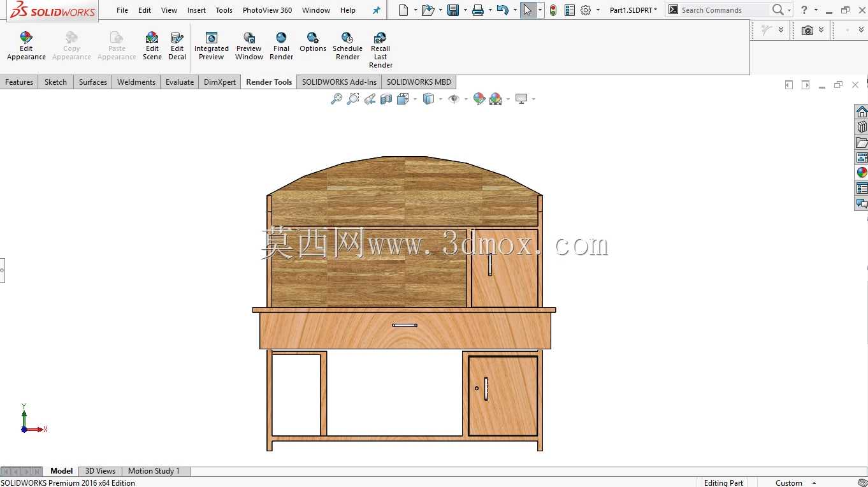Expand the Help question mark dropdown
This screenshot has width=868, height=487.
pyautogui.click(x=816, y=10)
